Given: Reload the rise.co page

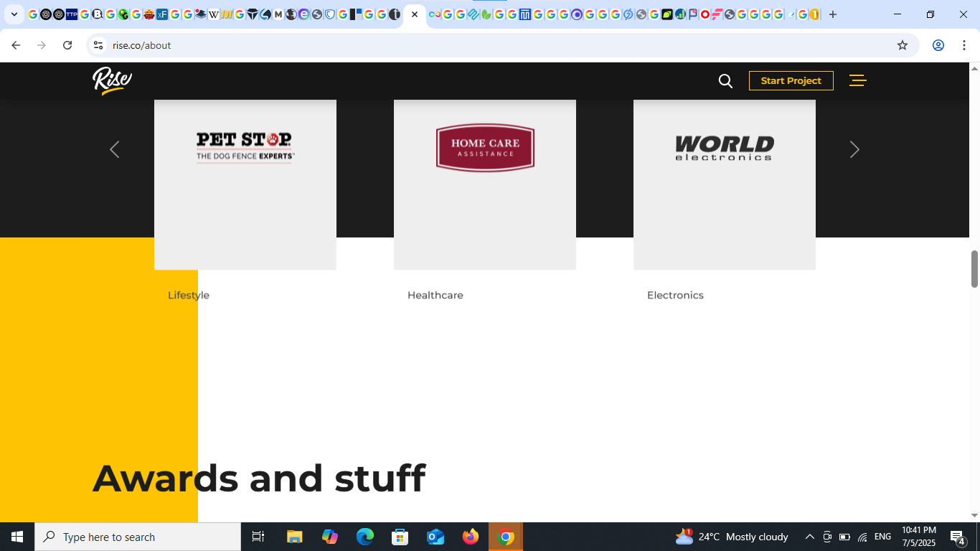Looking at the screenshot, I should [67, 45].
